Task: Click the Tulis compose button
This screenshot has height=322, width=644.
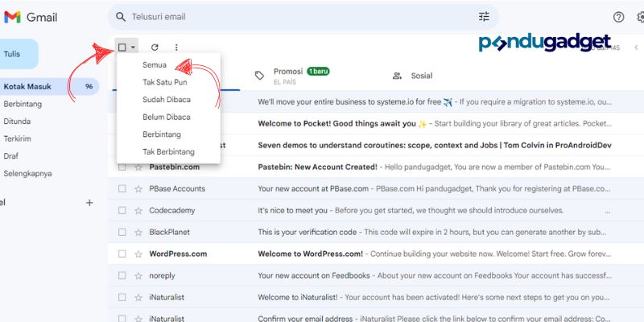Action: click(x=17, y=54)
